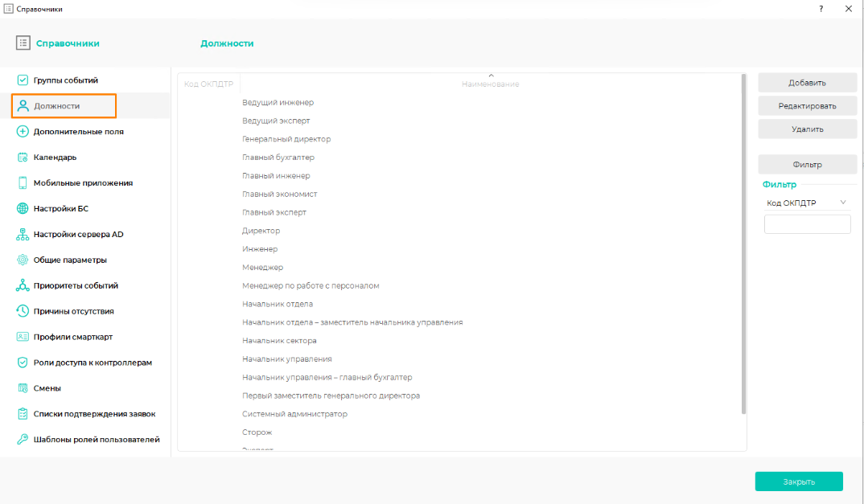Select the Генеральный директор row
The width and height of the screenshot is (864, 504).
pos(286,139)
